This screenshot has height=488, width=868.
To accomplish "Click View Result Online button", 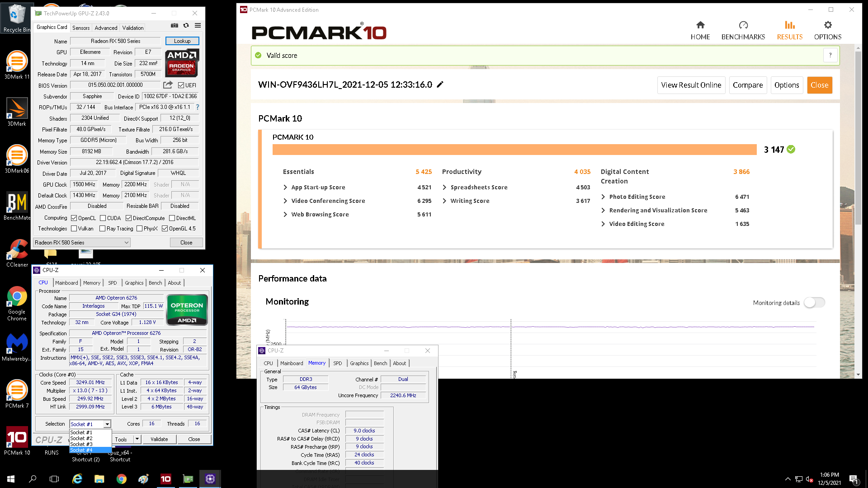I will pyautogui.click(x=691, y=85).
